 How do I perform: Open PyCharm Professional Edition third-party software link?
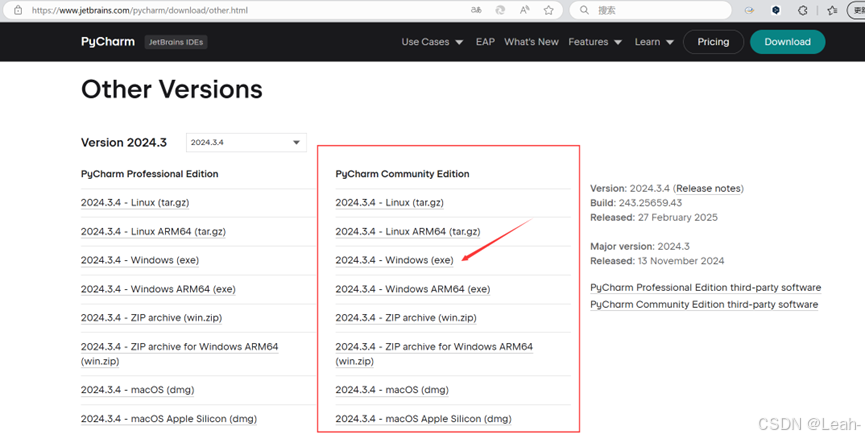[x=706, y=287]
